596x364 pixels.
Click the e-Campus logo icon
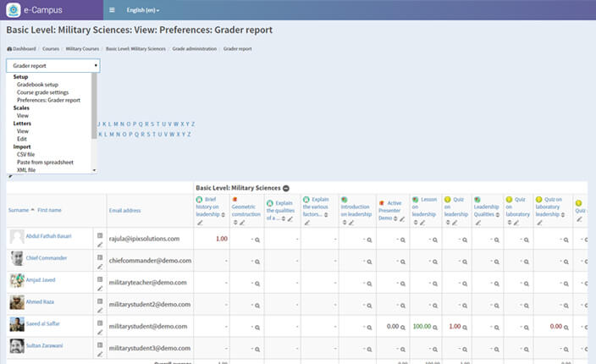click(x=14, y=10)
